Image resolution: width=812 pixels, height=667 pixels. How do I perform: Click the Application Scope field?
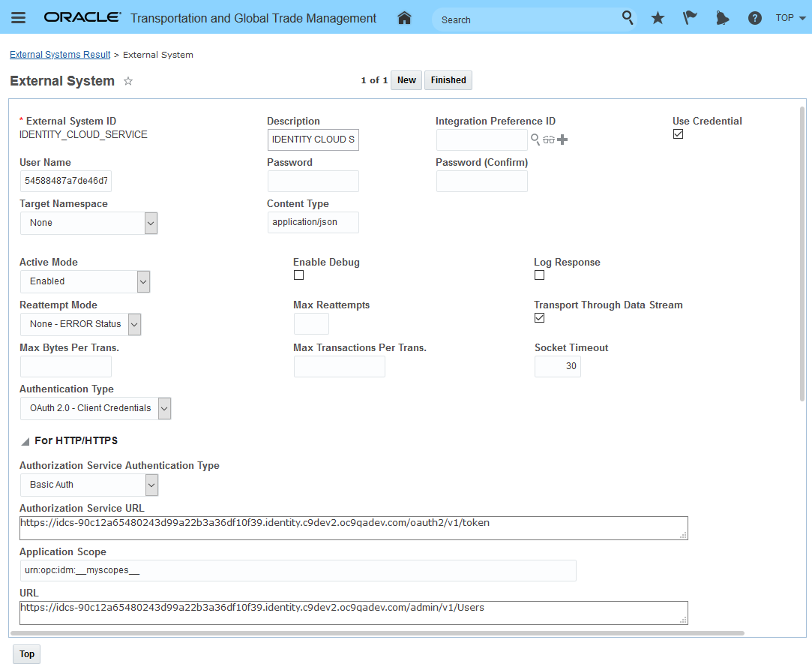(298, 571)
